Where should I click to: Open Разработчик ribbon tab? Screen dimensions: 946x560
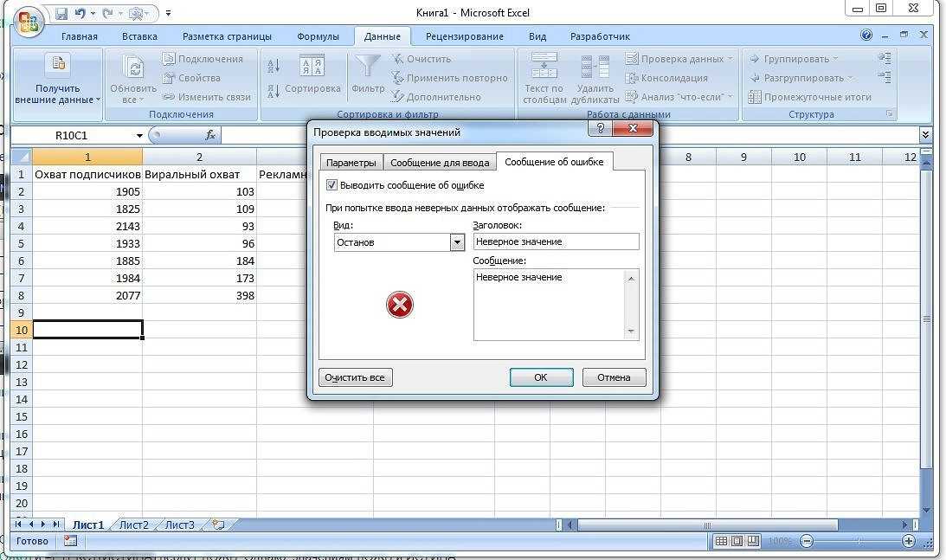click(601, 36)
